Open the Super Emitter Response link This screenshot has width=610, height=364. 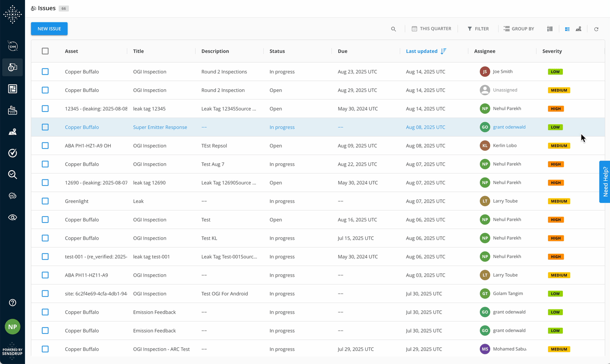click(160, 127)
